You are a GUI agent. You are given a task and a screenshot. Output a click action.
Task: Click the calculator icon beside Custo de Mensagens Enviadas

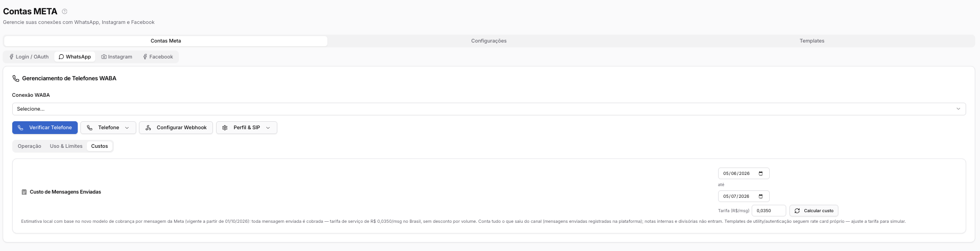point(24,192)
